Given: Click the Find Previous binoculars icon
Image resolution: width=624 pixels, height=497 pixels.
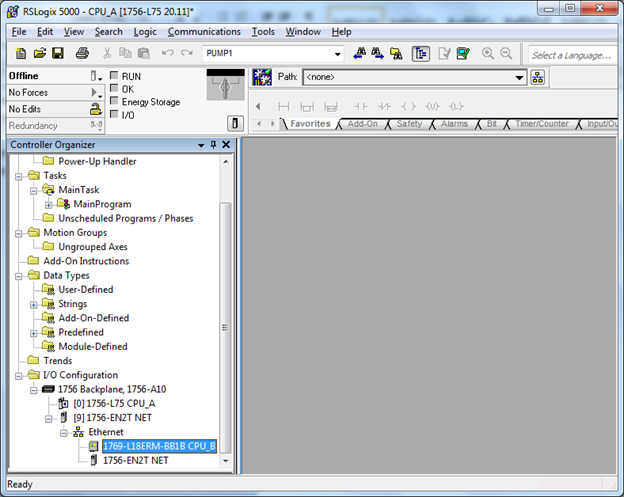Looking at the screenshot, I should click(360, 53).
